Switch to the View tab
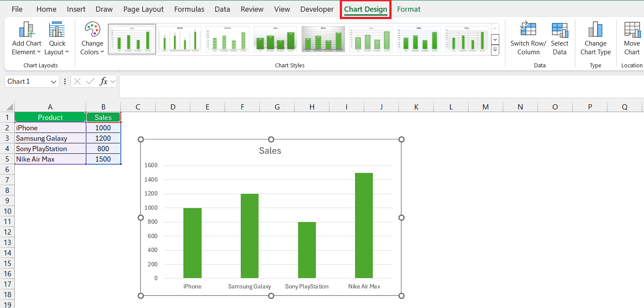This screenshot has width=644, height=308. (282, 9)
